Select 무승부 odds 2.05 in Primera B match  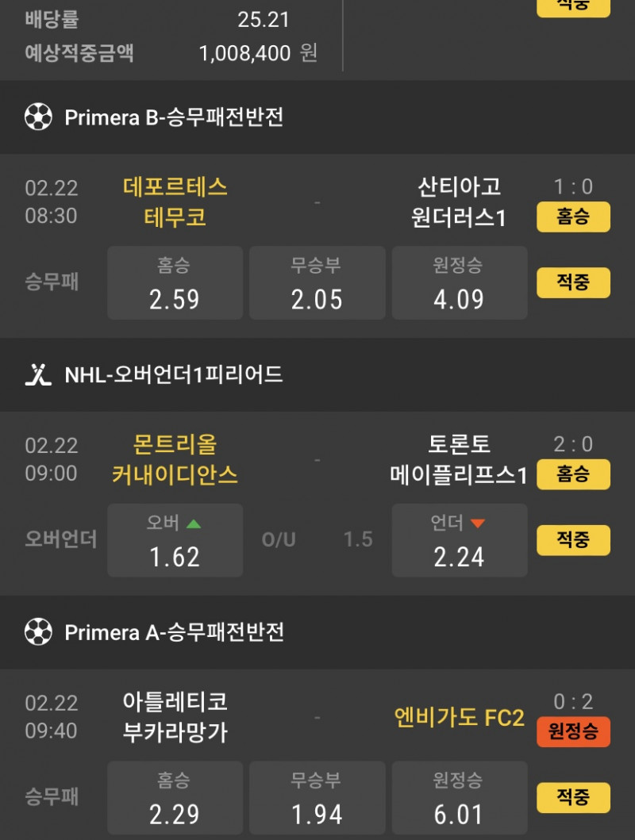coord(317,283)
